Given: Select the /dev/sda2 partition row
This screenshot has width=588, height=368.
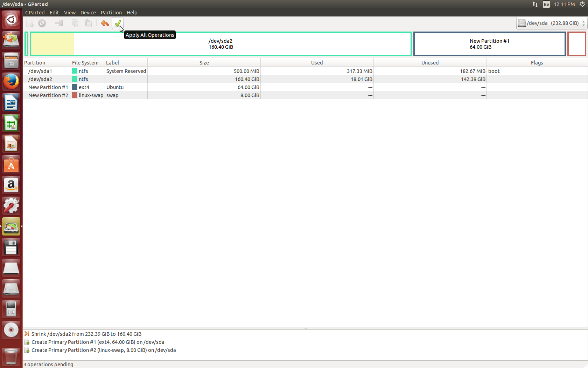Looking at the screenshot, I should pyautogui.click(x=305, y=79).
